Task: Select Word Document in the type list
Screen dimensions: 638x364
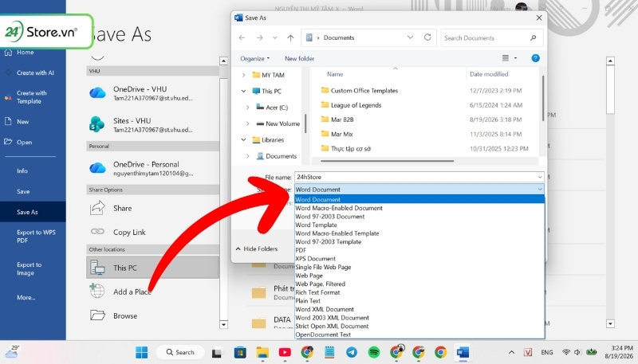Action: [419, 199]
